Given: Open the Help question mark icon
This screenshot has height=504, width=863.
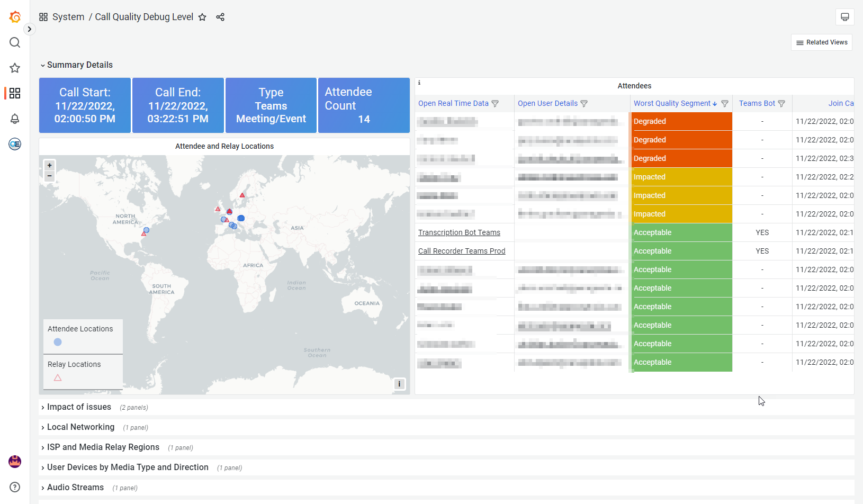Looking at the screenshot, I should [15, 487].
